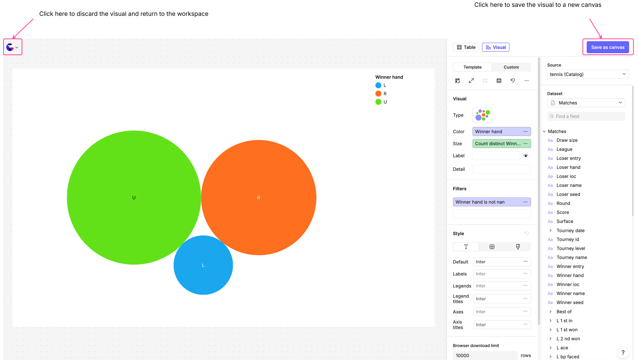The image size is (638, 364).
Task: Expand the Tourney date field
Action: (x=550, y=230)
